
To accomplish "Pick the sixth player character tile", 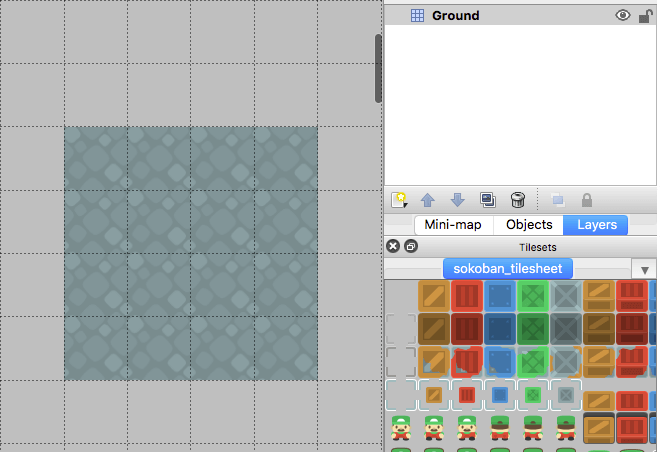I will click(x=566, y=428).
